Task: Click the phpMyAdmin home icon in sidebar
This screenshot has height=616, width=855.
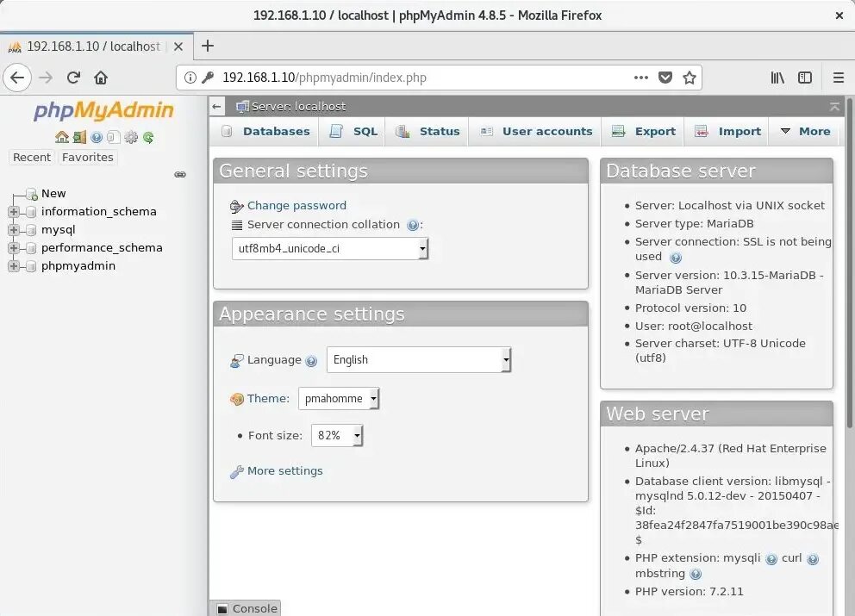Action: pos(62,137)
